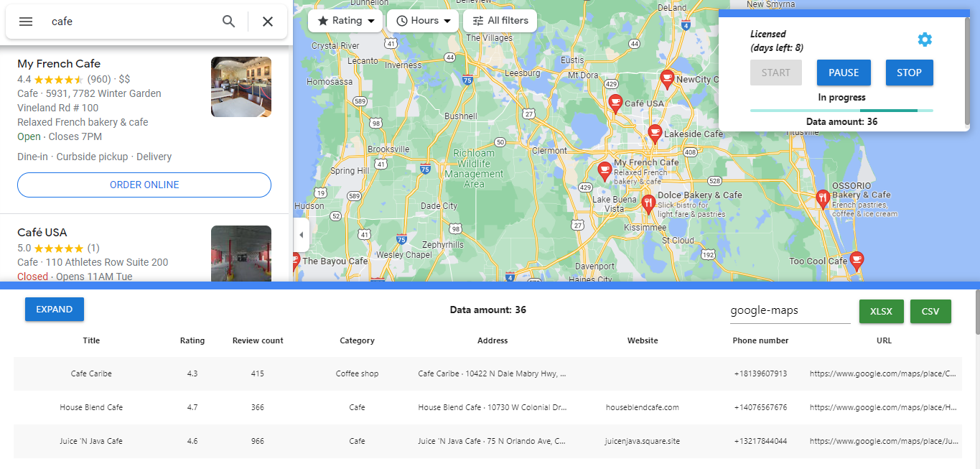The height and width of the screenshot is (469, 980).
Task: Click the Dine-in service option text
Action: [33, 157]
